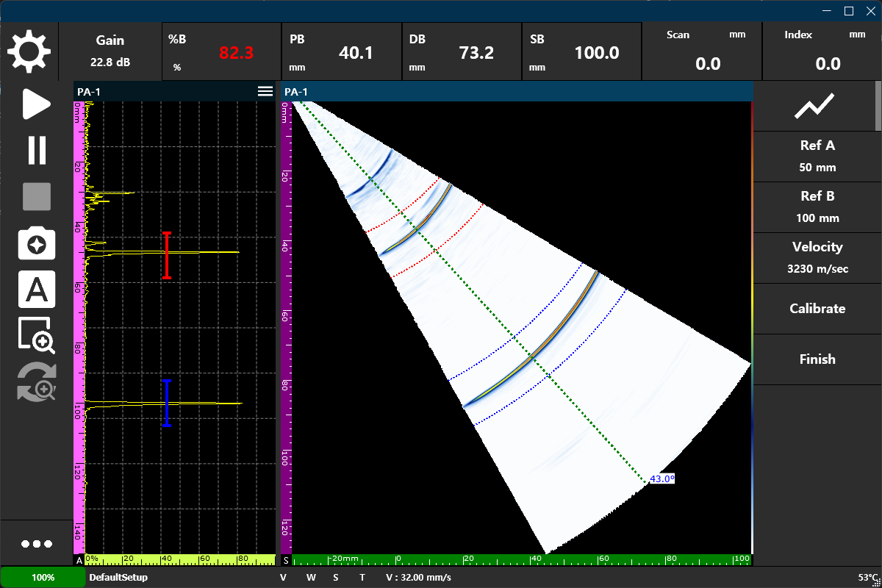Click the pink A-scan depth ruler
Viewport: 882px width, 588px height.
(x=79, y=328)
